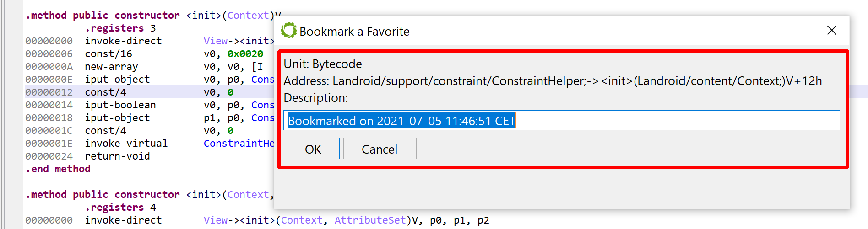Screen dimensions: 868x229
Task: Click the "Bookmark a Favorite" title text
Action: coord(354,32)
